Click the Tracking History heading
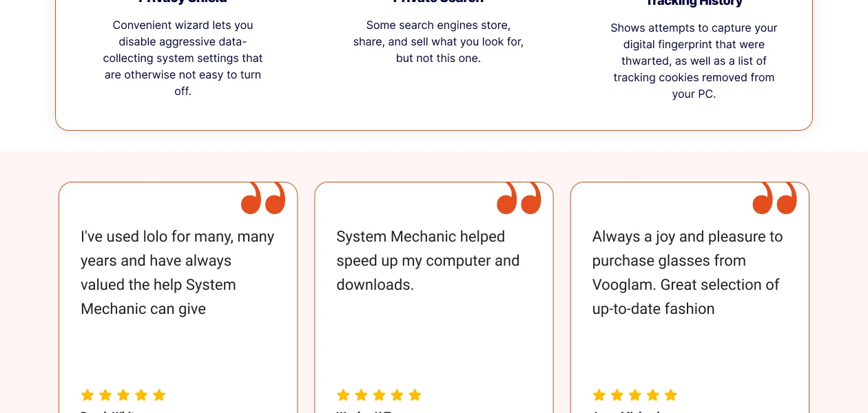Image resolution: width=868 pixels, height=413 pixels. [694, 3]
